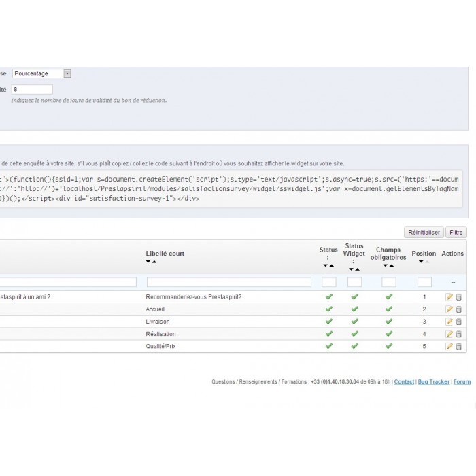476x476 pixels.
Task: Click the Filtre button
Action: pos(456,233)
